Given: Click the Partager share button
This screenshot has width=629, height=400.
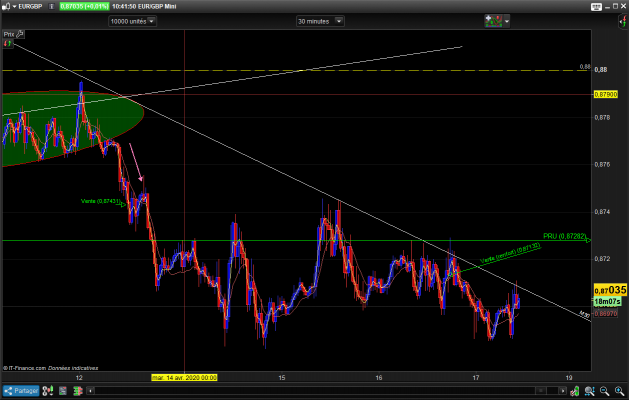Looking at the screenshot, I should click(21, 390).
